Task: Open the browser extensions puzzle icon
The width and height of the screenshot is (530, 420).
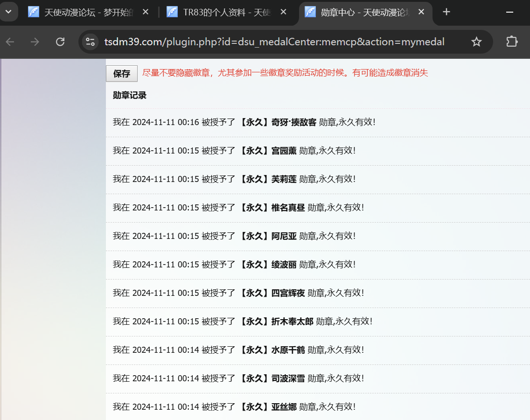Action: coord(512,42)
